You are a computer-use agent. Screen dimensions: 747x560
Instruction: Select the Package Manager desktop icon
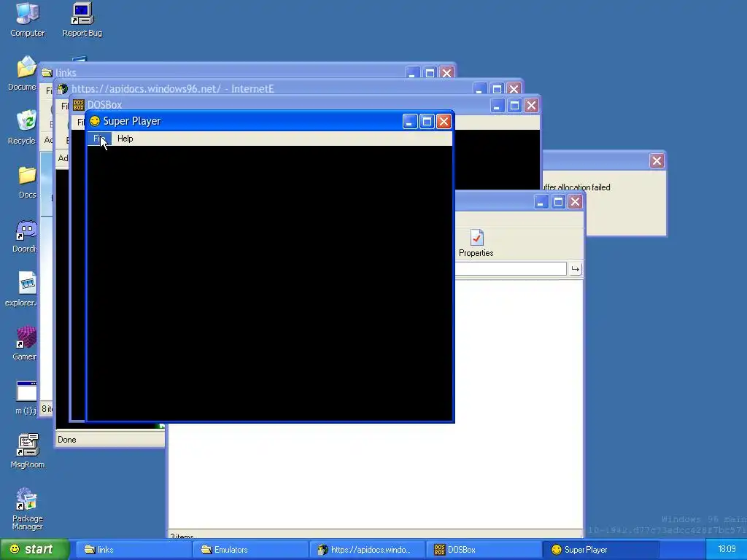coord(27,508)
